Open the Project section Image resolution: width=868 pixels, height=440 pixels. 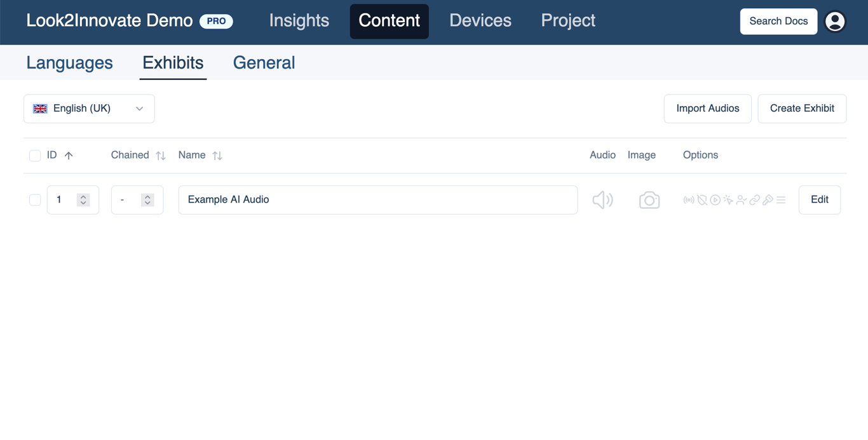pos(568,21)
